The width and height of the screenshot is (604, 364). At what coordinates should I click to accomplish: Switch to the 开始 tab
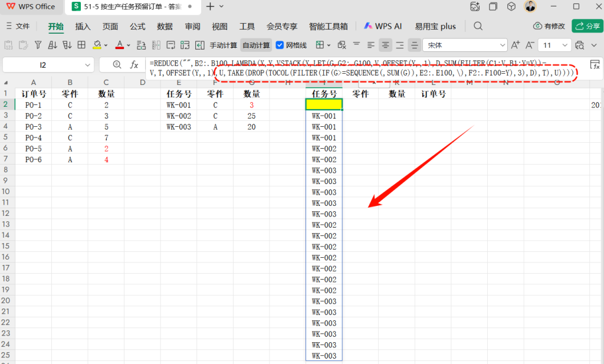[x=56, y=26]
